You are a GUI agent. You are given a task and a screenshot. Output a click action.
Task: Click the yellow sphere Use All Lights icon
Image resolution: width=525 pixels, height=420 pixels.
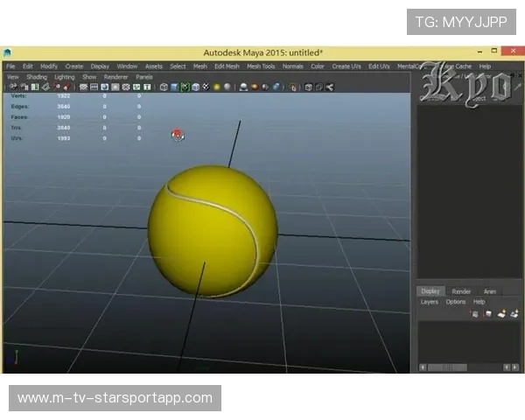click(217, 87)
